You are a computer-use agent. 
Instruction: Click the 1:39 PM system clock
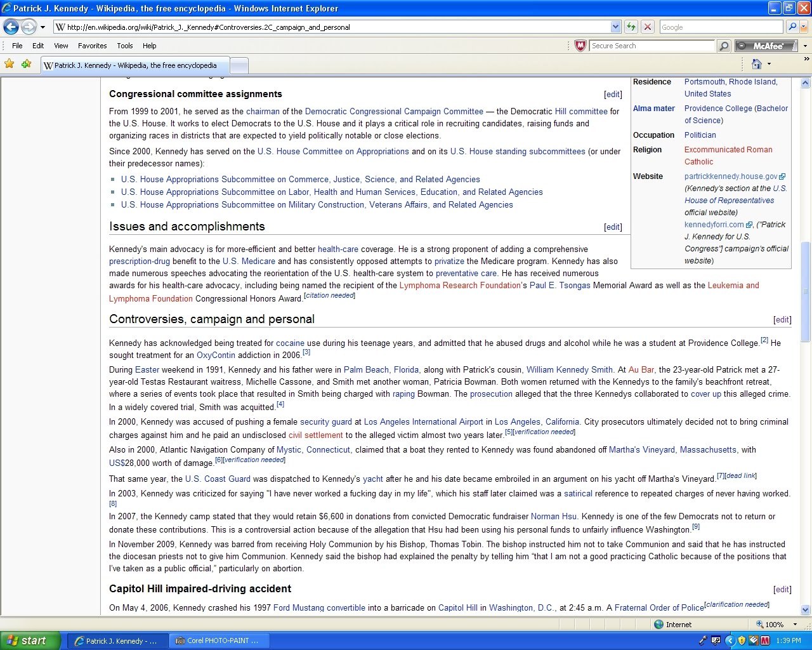(x=789, y=641)
